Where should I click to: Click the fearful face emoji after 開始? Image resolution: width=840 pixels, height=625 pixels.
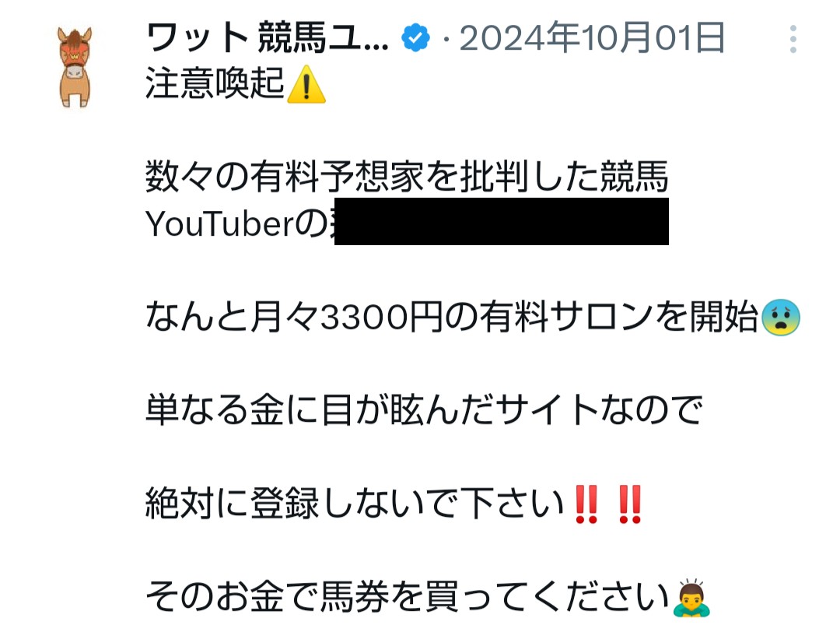point(781,317)
